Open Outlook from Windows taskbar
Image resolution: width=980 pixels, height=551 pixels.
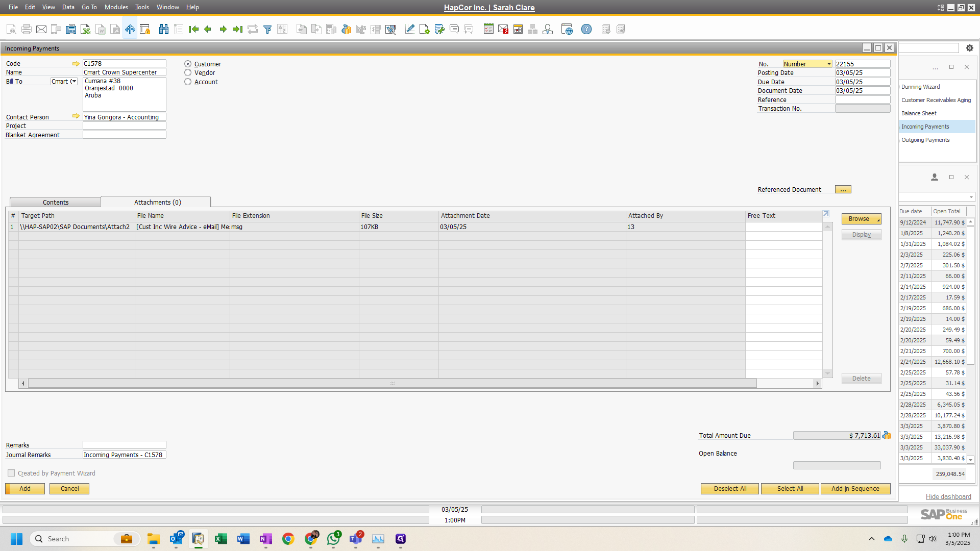pos(176,539)
